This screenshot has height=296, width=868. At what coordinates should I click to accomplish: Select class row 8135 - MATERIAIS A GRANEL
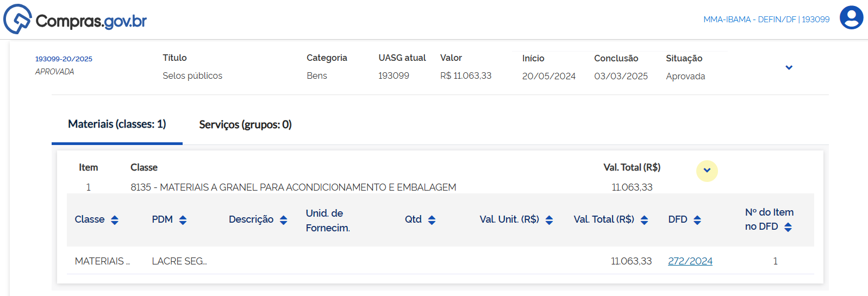[293, 187]
